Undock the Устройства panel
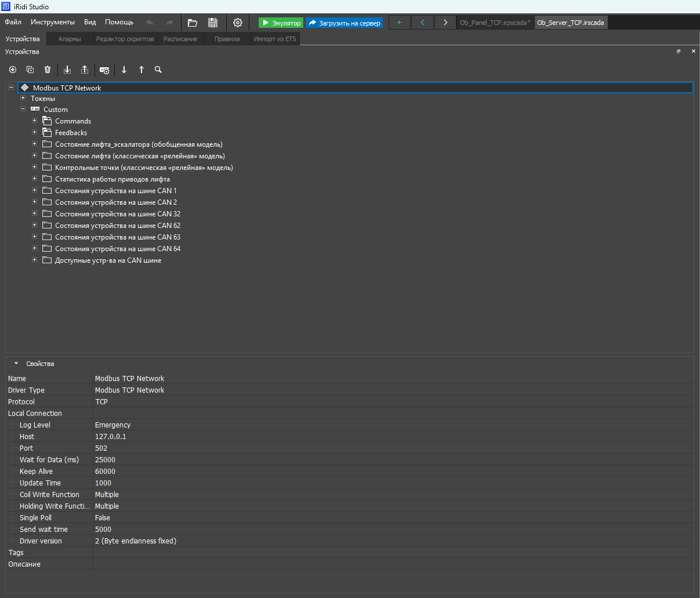The width and height of the screenshot is (700, 598). coord(679,52)
